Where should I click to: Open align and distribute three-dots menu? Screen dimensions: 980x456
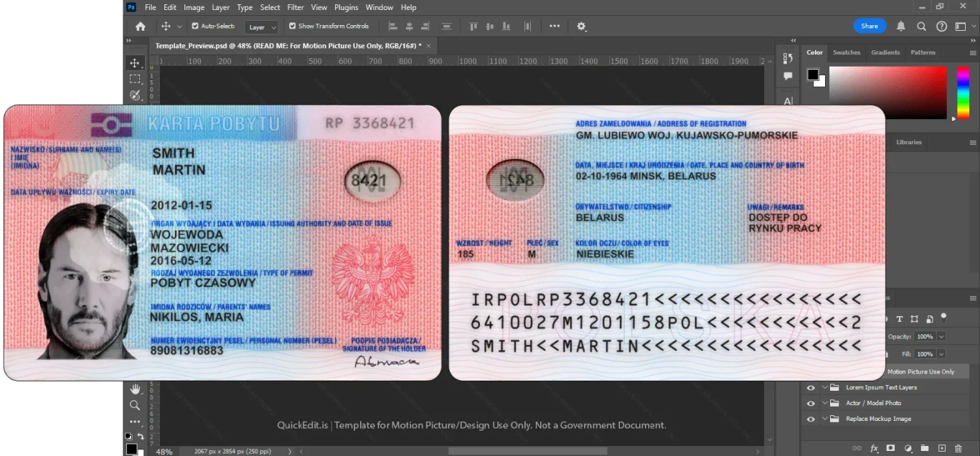click(555, 26)
